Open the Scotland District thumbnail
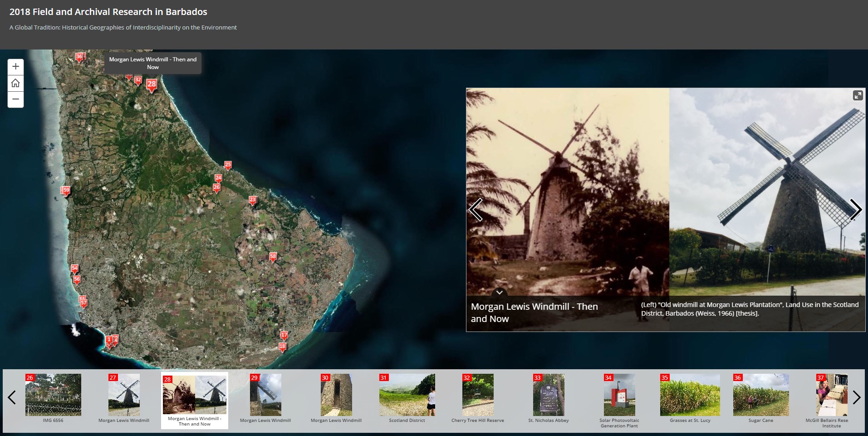This screenshot has width=868, height=436. pos(407,395)
